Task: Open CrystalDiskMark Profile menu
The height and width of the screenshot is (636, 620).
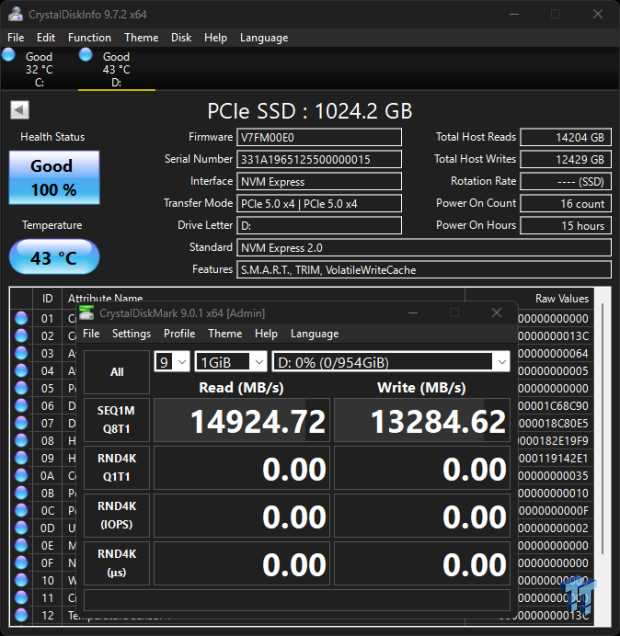Action: [x=179, y=333]
